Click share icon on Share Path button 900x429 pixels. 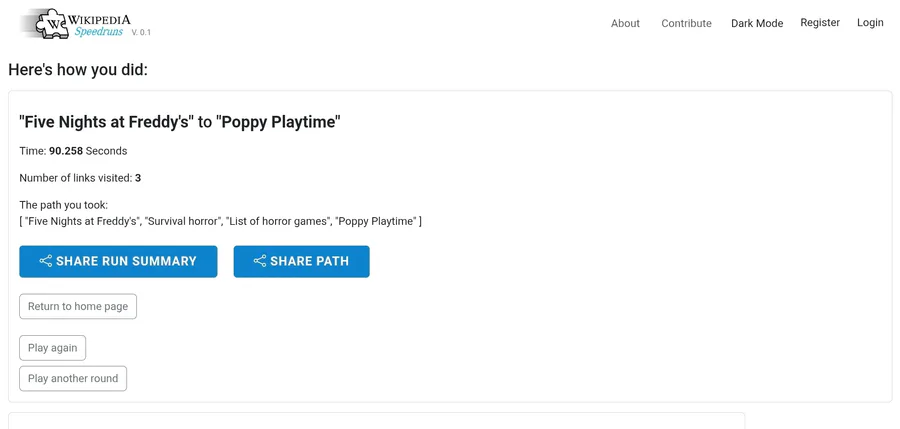[260, 261]
